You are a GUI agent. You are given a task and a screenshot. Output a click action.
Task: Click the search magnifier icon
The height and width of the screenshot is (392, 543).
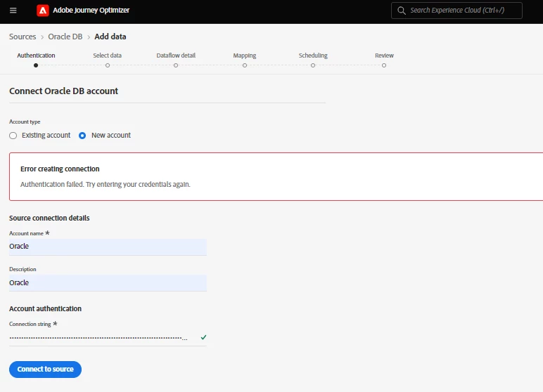pyautogui.click(x=402, y=11)
